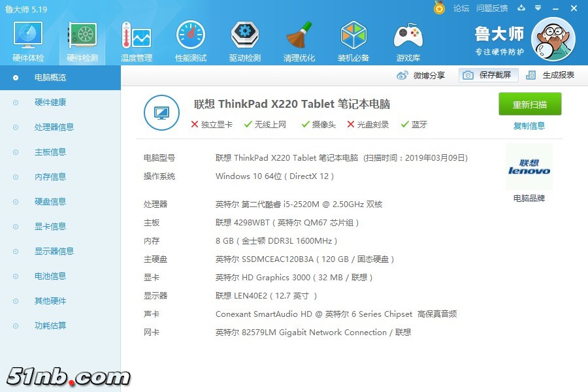
Task: Click the 独立显卡 red cross status
Action: 212,125
